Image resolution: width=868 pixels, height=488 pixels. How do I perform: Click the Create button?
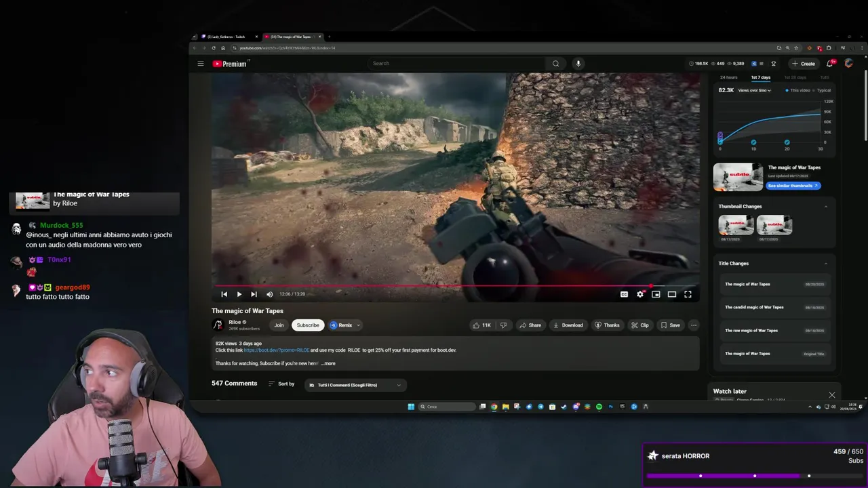tap(804, 64)
